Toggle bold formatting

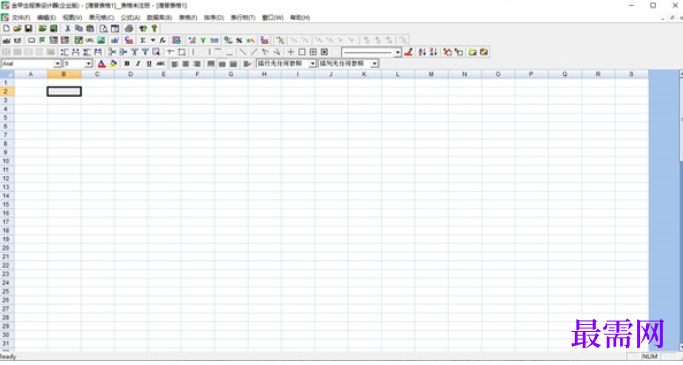tap(127, 64)
